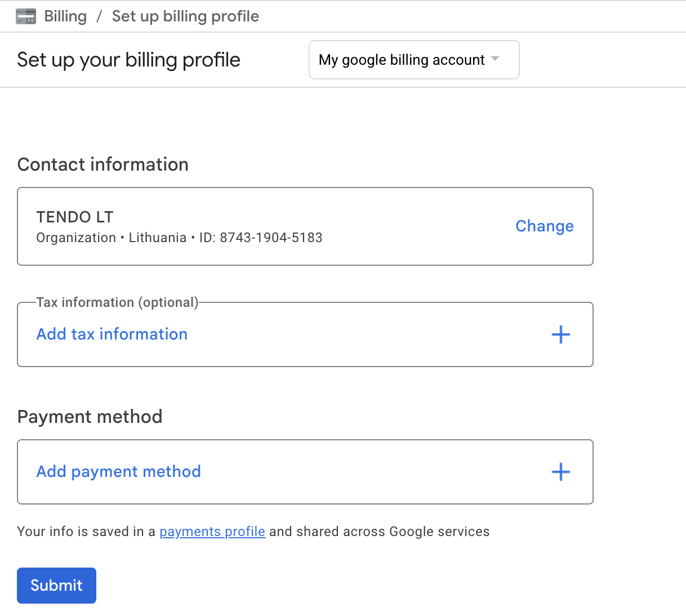Click the 'Set up billing profile' breadcrumb

click(x=185, y=16)
